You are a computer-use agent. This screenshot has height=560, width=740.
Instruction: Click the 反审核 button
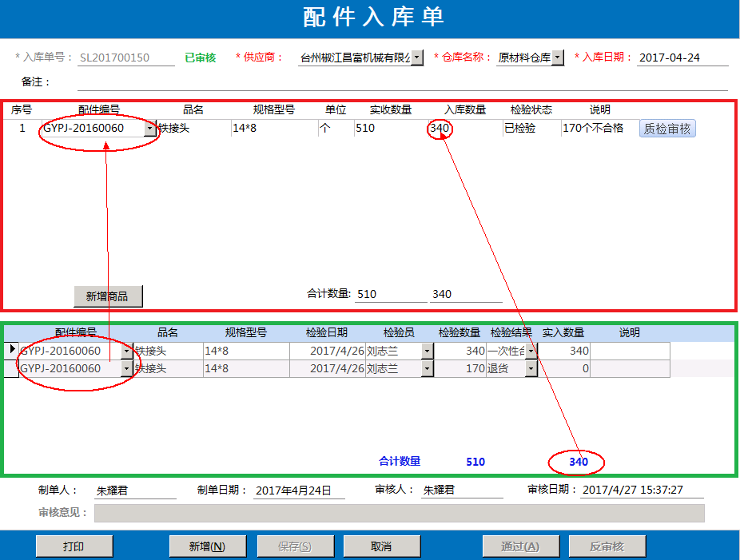pyautogui.click(x=607, y=546)
